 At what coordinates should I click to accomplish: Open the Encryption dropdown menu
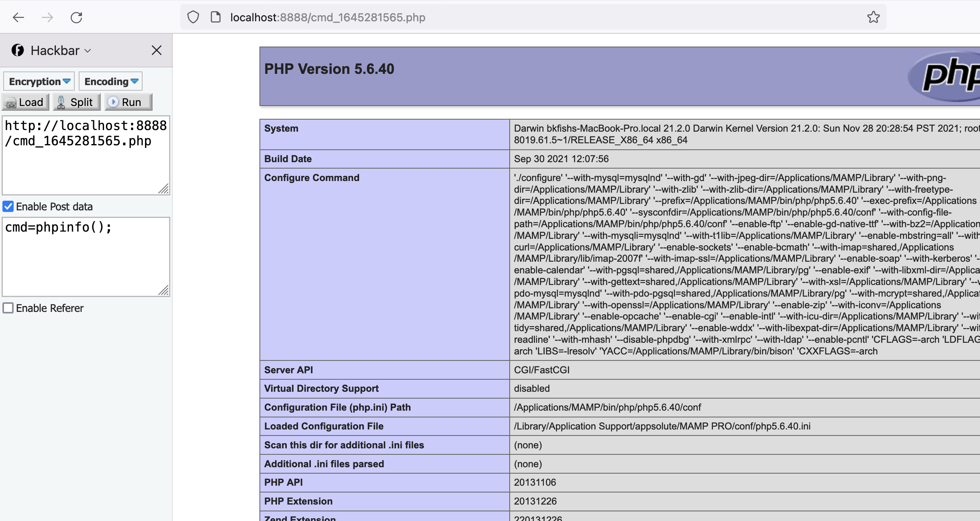click(x=39, y=81)
